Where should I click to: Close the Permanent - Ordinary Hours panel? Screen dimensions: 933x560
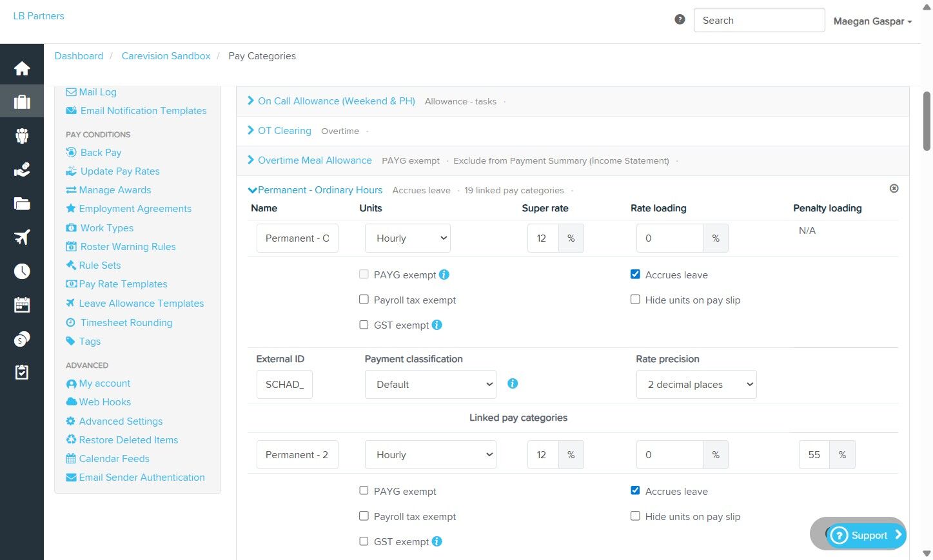[x=894, y=189]
